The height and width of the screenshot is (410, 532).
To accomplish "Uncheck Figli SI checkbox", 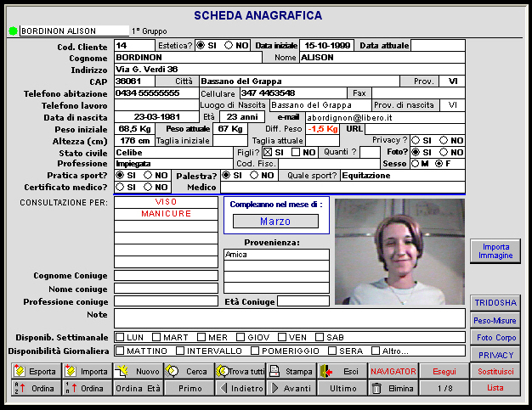I will (268, 152).
